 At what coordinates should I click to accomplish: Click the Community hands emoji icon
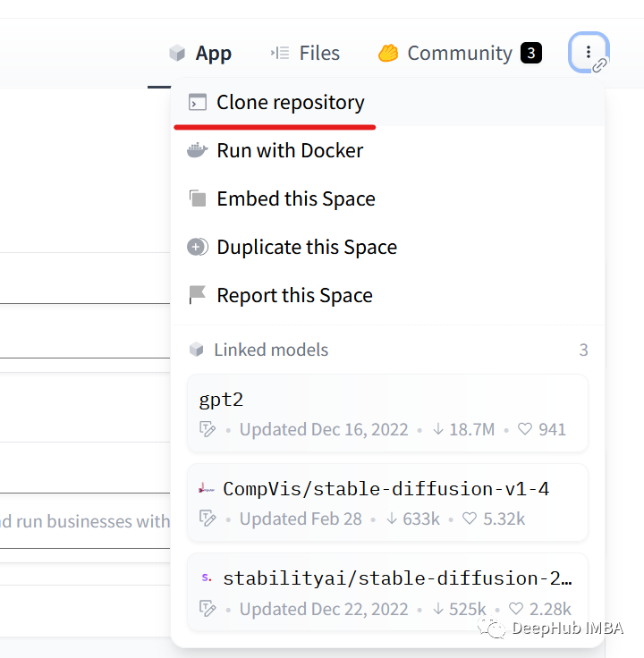(388, 54)
